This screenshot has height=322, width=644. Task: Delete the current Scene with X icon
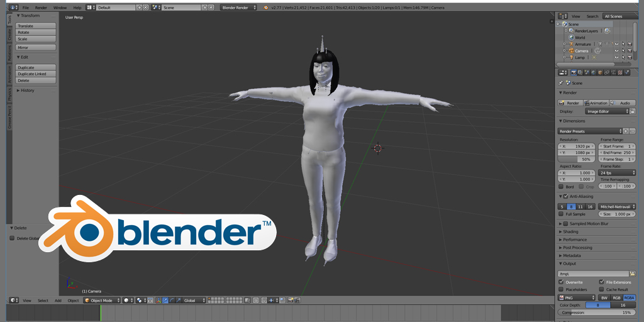(x=211, y=8)
